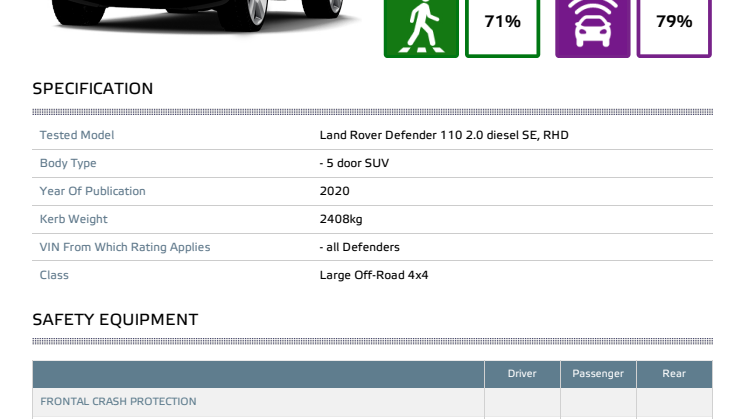Click the Year Of Publication label
This screenshot has width=746, height=419.
click(92, 191)
